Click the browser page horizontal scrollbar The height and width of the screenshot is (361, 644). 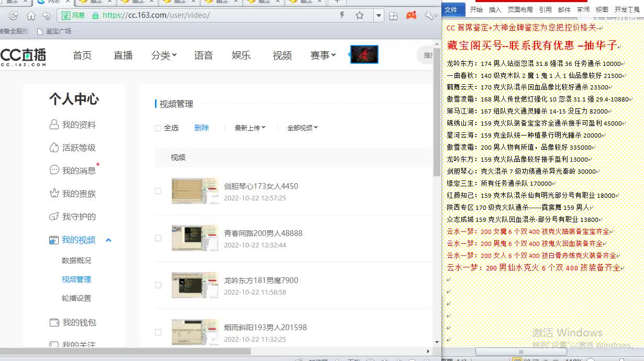(x=126, y=351)
